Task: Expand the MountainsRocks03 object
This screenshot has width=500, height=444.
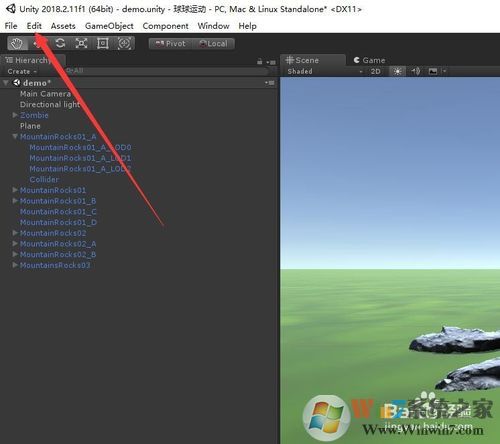Action: pyautogui.click(x=15, y=265)
